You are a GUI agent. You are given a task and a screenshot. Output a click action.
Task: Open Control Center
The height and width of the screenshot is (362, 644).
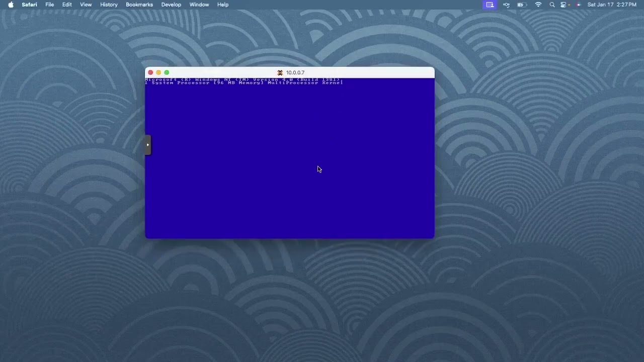coord(564,5)
